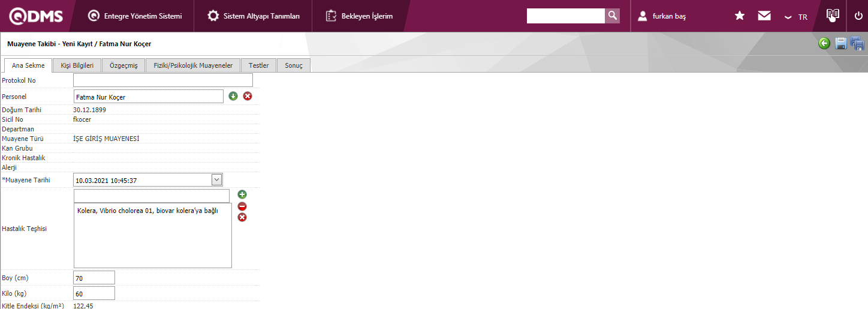Screen dimensions: 868x309
Task: Click the top search input field
Action: [x=565, y=16]
